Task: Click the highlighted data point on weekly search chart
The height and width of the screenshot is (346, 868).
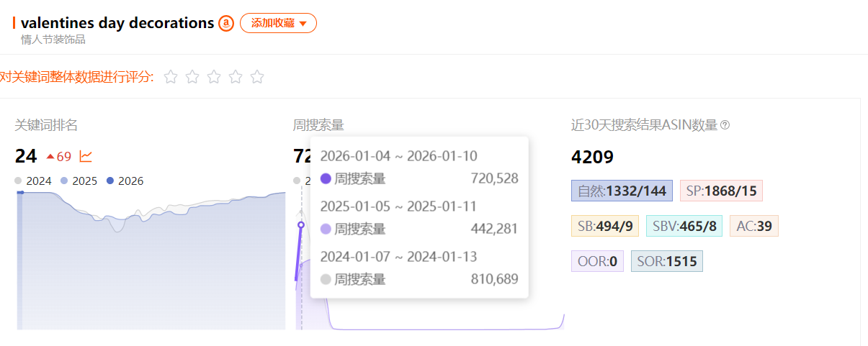Action: (301, 225)
